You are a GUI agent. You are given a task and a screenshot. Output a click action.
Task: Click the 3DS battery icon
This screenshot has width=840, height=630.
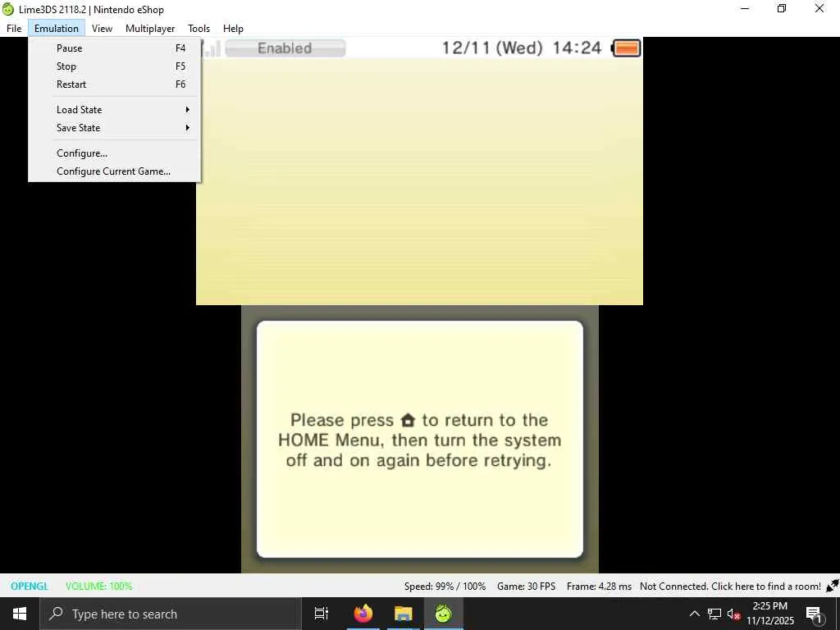click(626, 48)
